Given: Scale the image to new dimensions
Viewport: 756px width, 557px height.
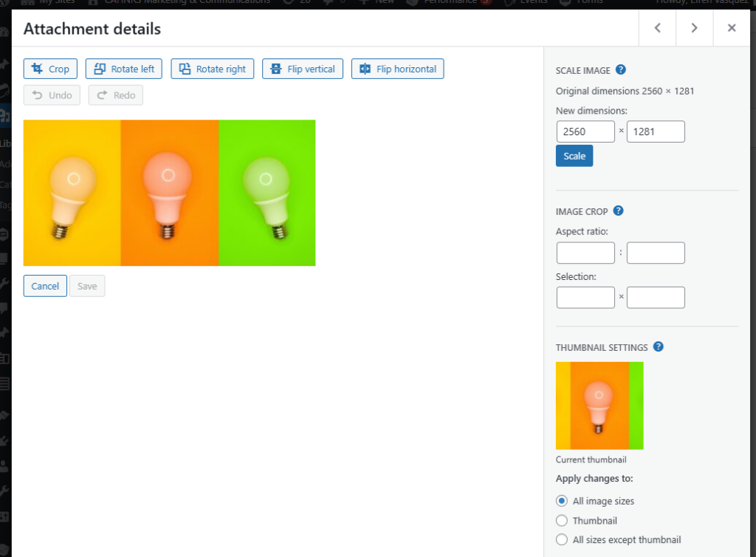Looking at the screenshot, I should coord(574,155).
